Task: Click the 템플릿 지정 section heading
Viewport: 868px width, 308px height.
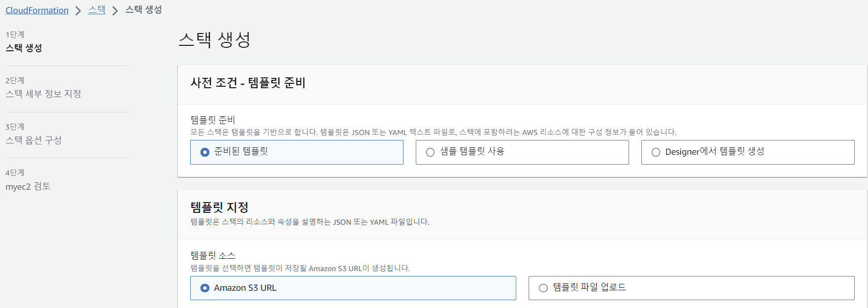Action: point(220,207)
